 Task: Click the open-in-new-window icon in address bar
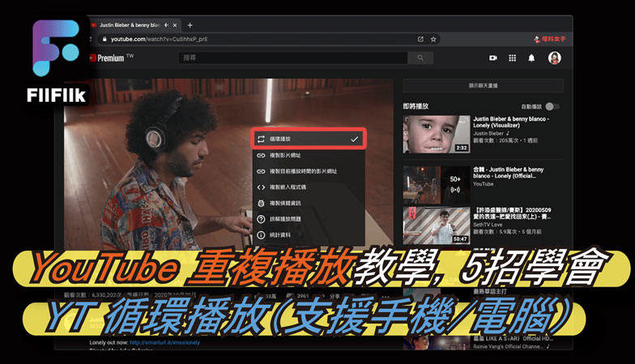click(421, 39)
